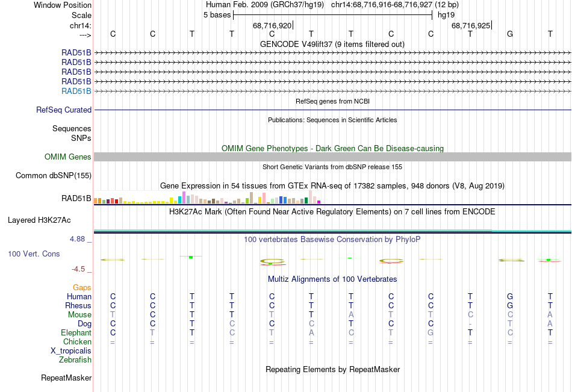
Task: Click the ---> strand direction arrow
Action: click(85, 35)
